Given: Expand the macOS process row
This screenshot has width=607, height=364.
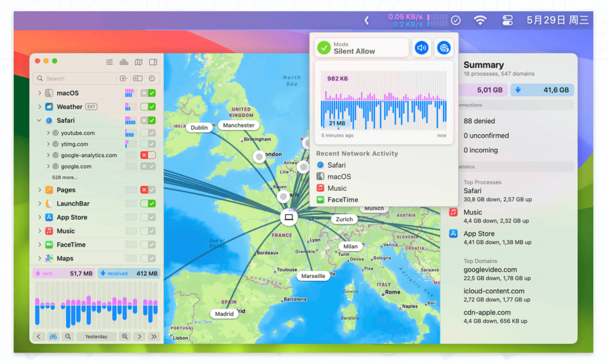Looking at the screenshot, I should coord(39,93).
